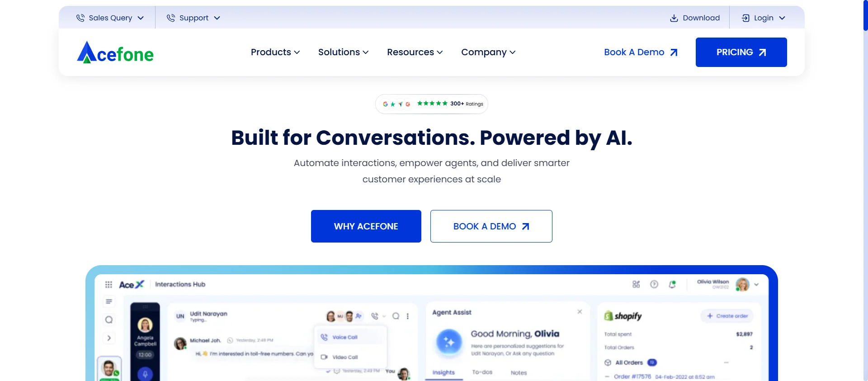Click the PRICING button
Image resolution: width=868 pixels, height=381 pixels.
tap(741, 52)
